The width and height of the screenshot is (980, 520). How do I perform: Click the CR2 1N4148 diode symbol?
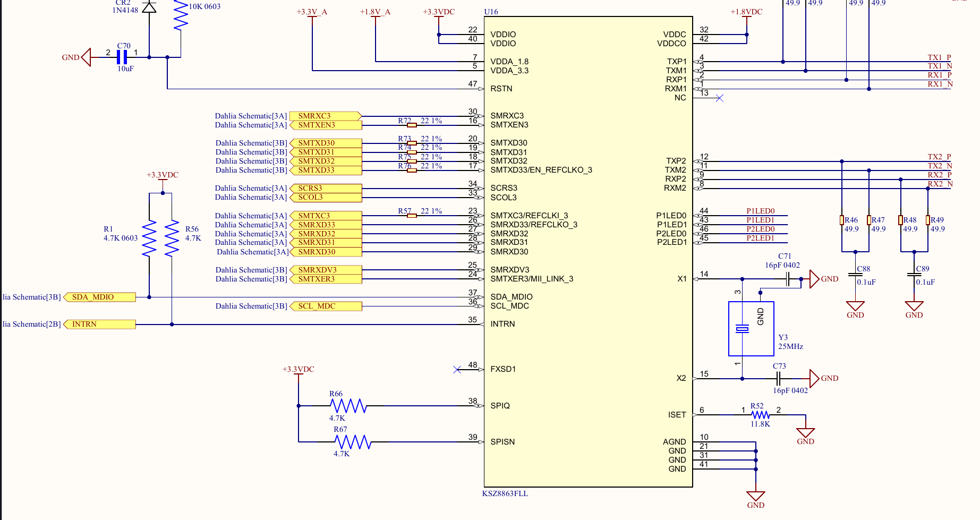pyautogui.click(x=150, y=8)
